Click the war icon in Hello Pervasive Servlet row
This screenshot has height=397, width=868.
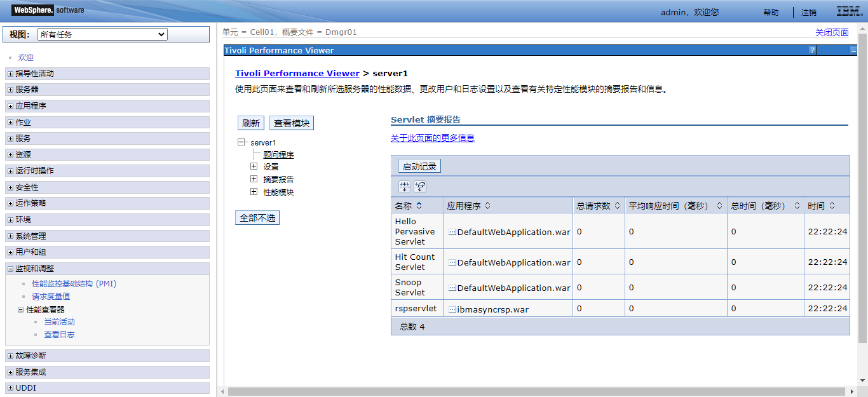[452, 232]
